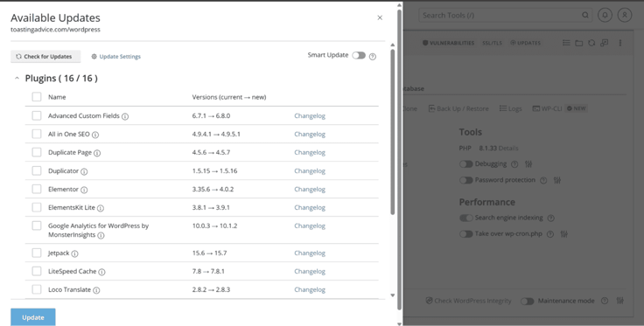Open Back Up / Restore in background
The height and width of the screenshot is (326, 644).
pyautogui.click(x=458, y=108)
